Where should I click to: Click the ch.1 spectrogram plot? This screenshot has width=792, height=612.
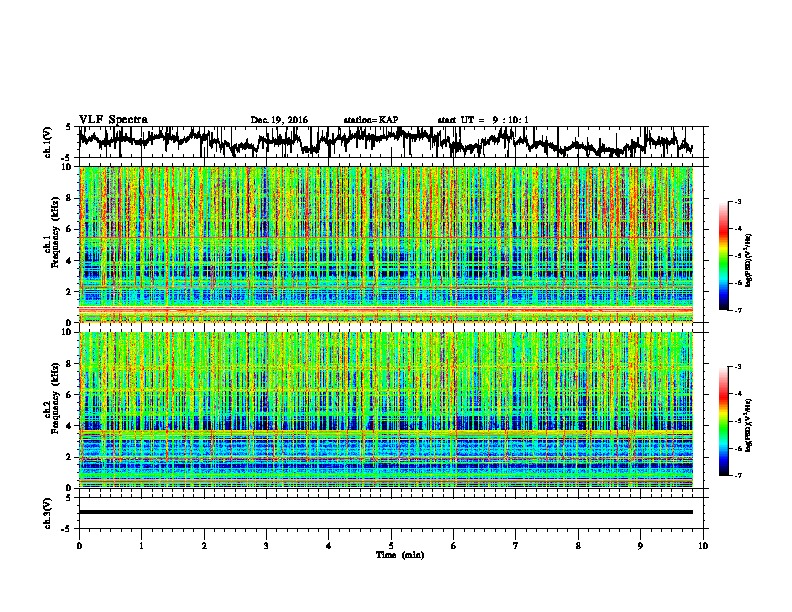pyautogui.click(x=386, y=244)
